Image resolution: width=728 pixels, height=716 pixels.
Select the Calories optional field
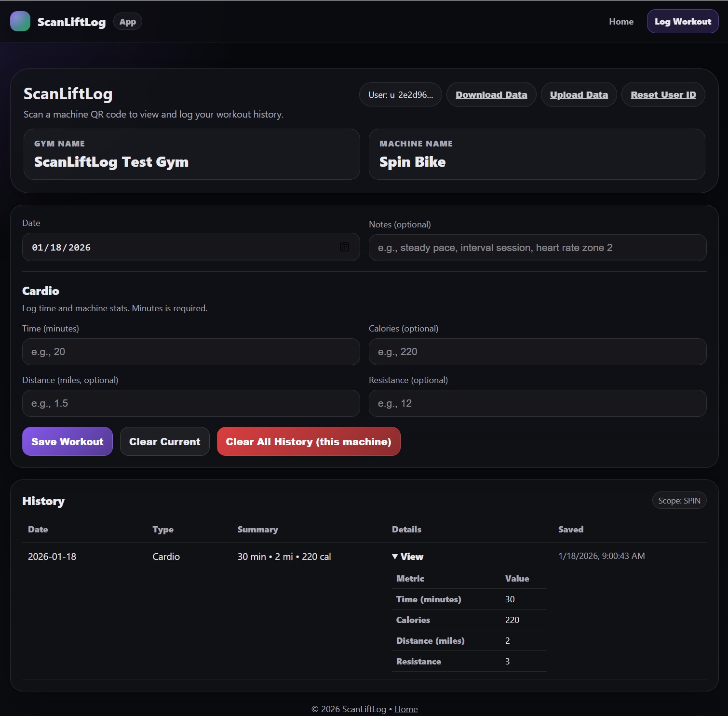(537, 352)
